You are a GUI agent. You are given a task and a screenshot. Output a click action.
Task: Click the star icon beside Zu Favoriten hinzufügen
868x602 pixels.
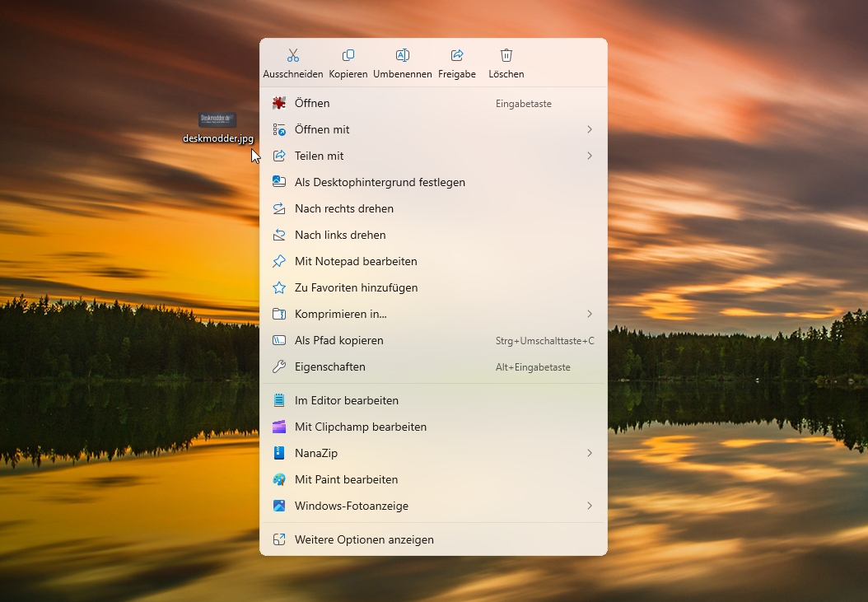point(279,288)
